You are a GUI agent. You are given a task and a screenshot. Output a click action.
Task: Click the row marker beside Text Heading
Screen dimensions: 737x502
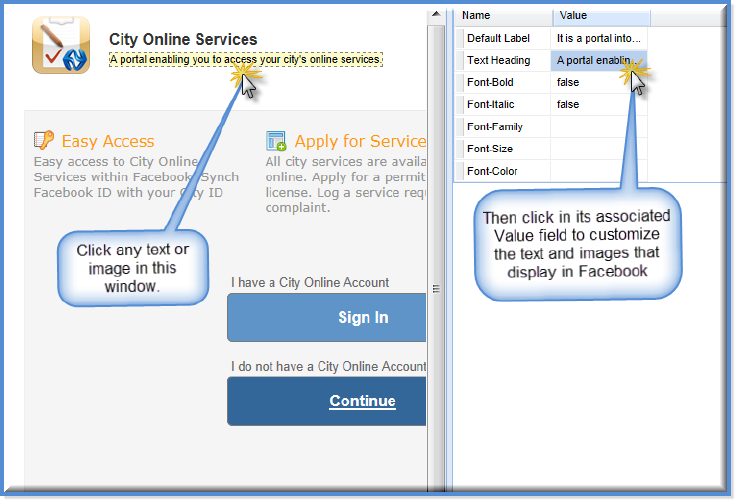[x=460, y=60]
